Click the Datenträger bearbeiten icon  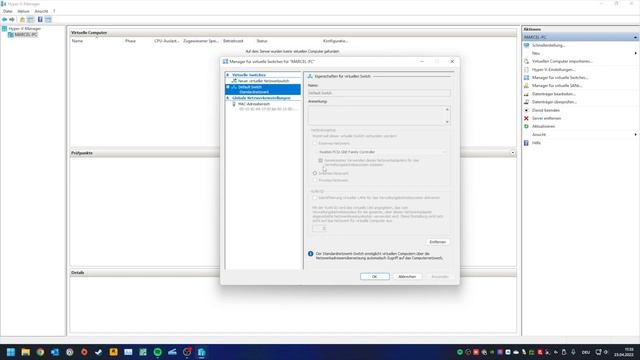coord(527,94)
